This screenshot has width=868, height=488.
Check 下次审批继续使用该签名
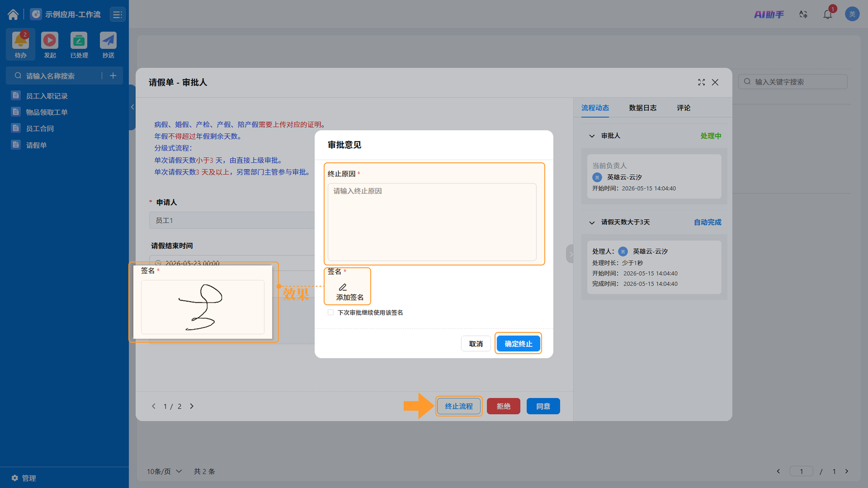(330, 313)
